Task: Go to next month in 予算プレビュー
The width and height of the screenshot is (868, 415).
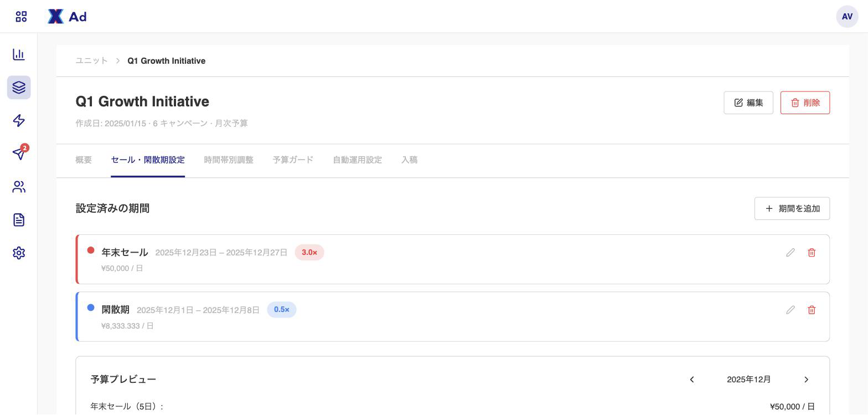Action: pos(806,380)
